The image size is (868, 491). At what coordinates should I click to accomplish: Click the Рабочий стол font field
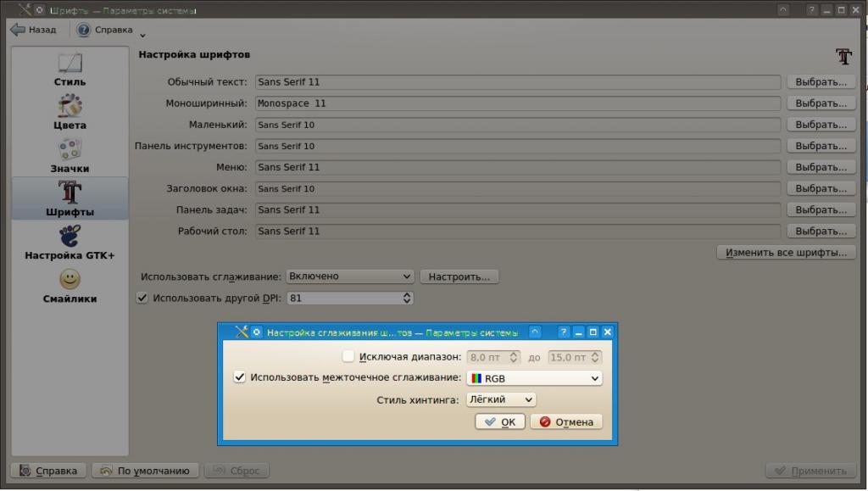[518, 231]
